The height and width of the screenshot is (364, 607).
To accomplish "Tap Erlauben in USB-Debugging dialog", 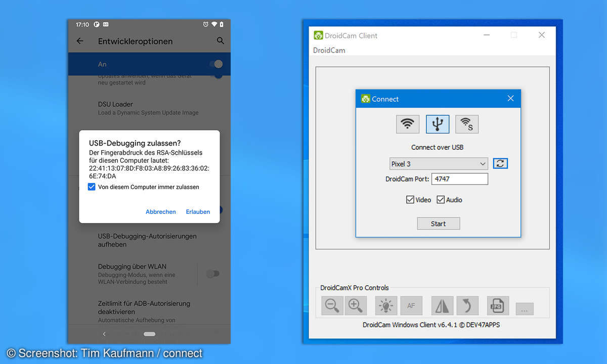I will pos(198,212).
